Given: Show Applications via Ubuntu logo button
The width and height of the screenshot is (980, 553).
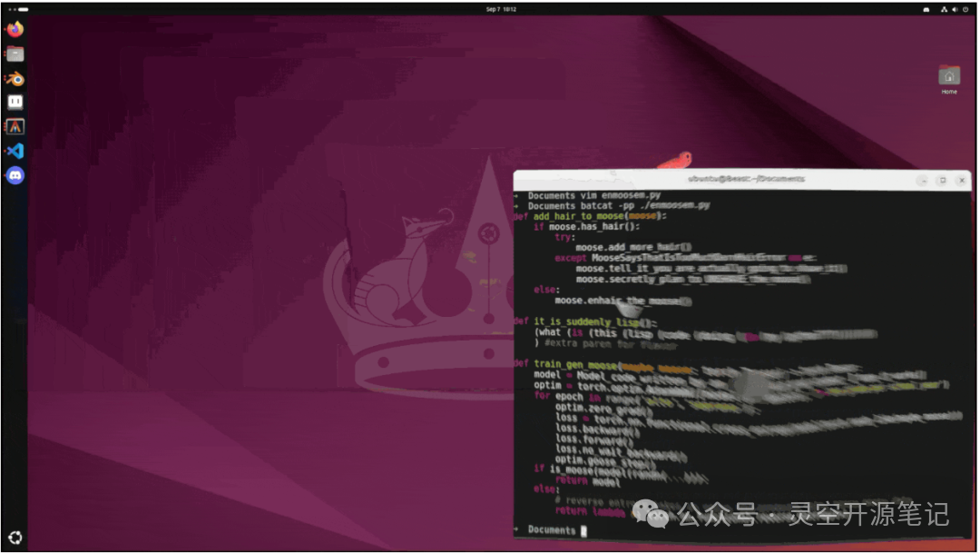Looking at the screenshot, I should pos(15,537).
